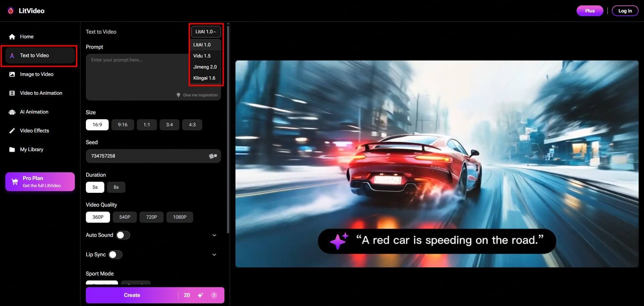Choose Klingai 1.6 model
The height and width of the screenshot is (306, 644).
pos(204,78)
